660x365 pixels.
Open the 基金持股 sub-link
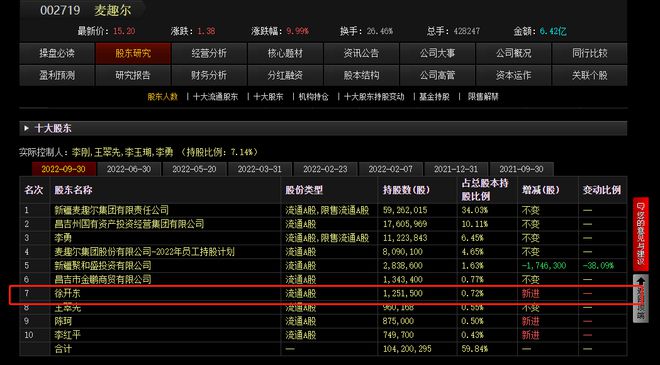coord(434,97)
